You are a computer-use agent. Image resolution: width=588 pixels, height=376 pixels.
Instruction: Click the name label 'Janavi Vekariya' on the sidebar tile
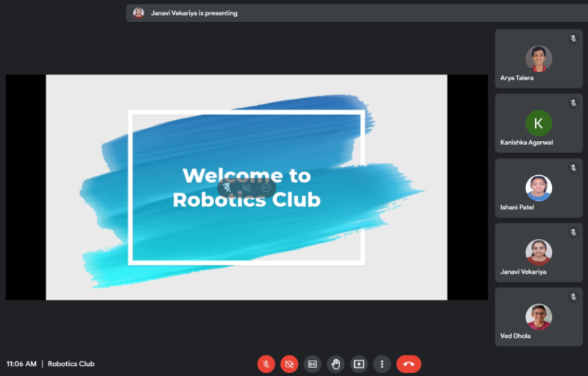pos(523,272)
